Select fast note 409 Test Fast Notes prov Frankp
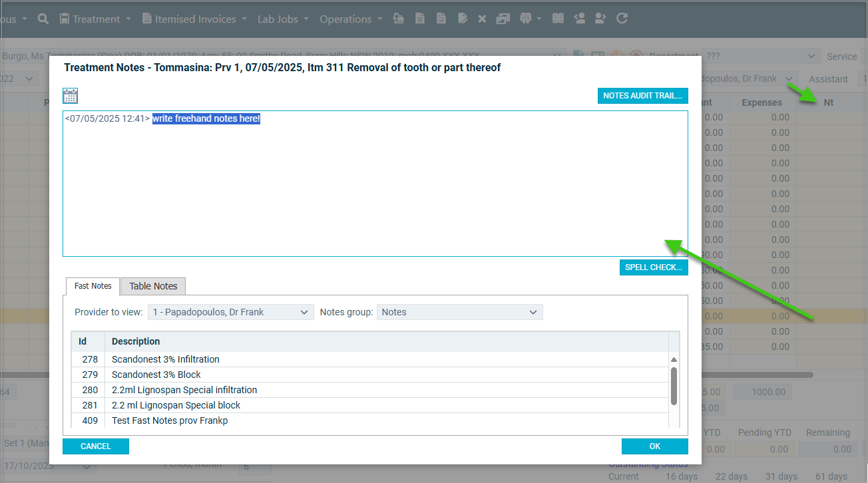Viewport: 868px width, 483px height. coord(370,420)
